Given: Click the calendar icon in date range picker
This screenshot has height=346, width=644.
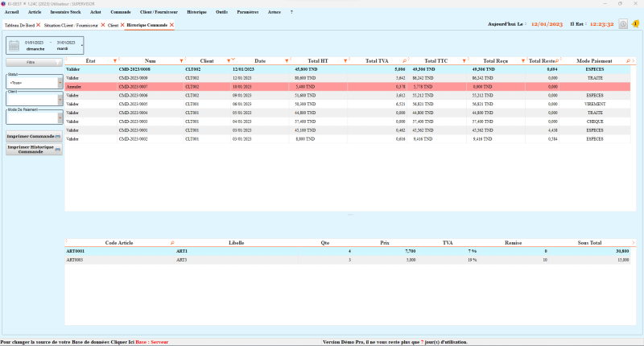Looking at the screenshot, I should click(x=14, y=45).
